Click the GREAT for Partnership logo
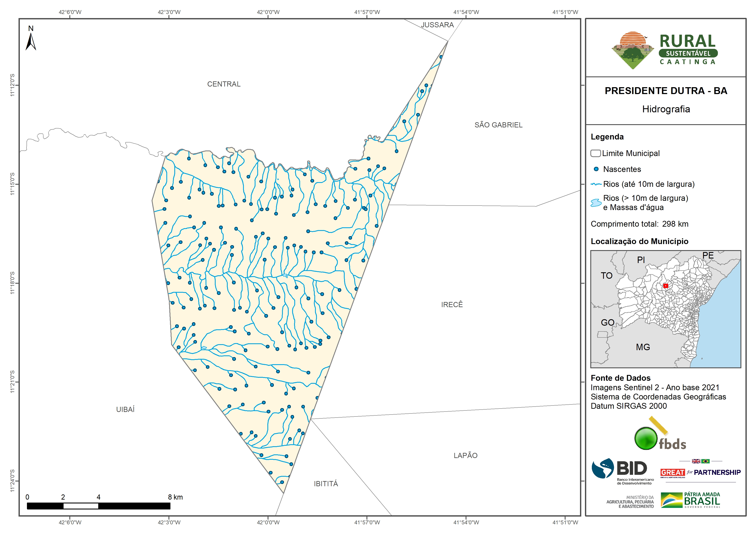756x534 pixels. [700, 472]
